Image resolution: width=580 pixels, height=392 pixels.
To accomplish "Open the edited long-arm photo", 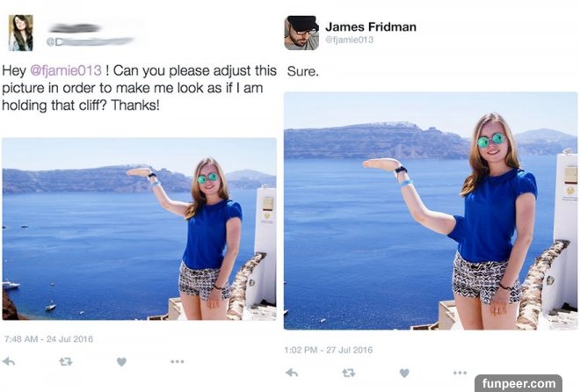I will (x=431, y=211).
